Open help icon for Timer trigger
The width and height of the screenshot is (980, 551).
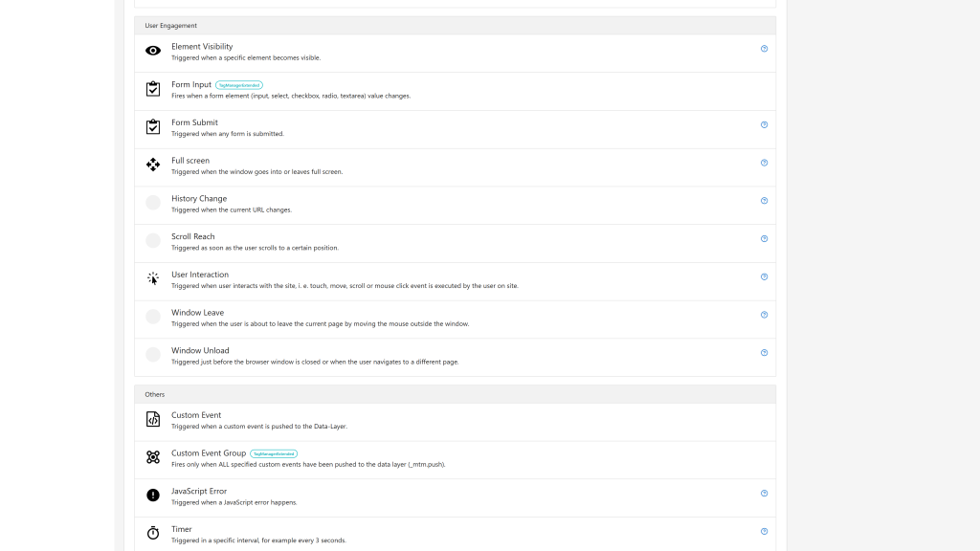coord(764,532)
